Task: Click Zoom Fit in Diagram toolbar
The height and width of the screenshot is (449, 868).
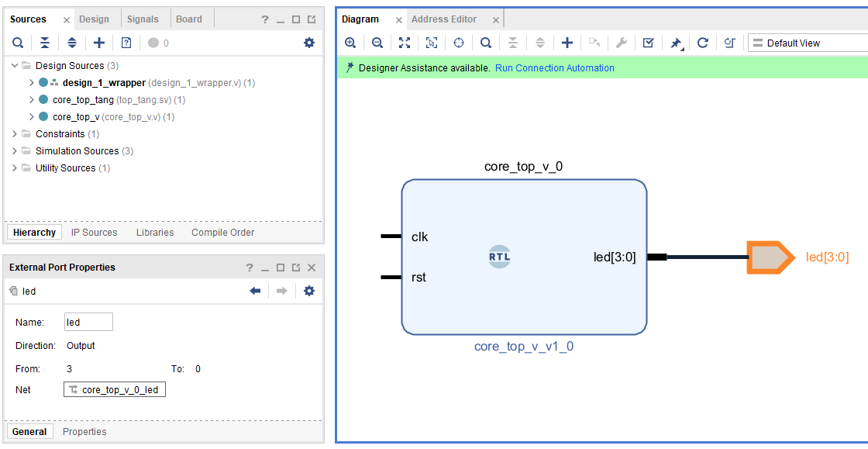Action: (405, 43)
